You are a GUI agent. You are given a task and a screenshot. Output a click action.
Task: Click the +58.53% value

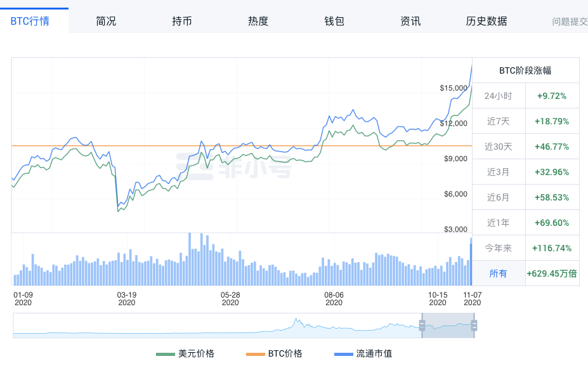coord(552,197)
